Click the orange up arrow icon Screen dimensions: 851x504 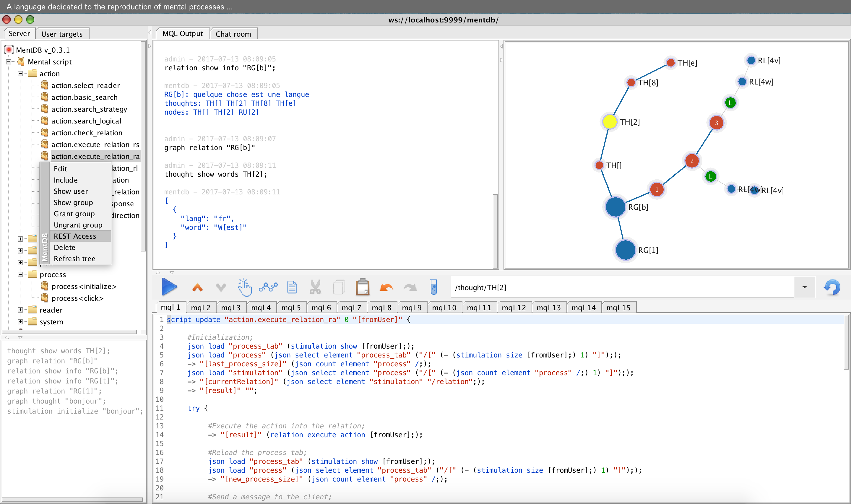pos(197,288)
